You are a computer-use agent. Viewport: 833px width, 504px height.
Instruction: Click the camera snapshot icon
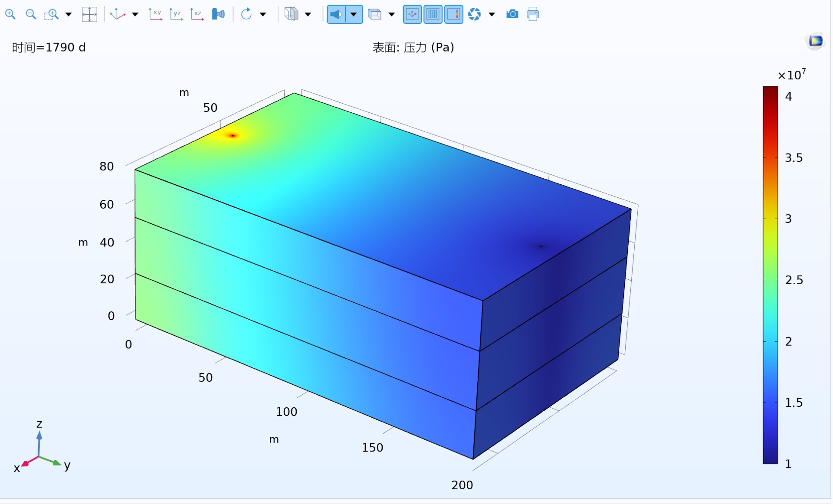coord(512,14)
